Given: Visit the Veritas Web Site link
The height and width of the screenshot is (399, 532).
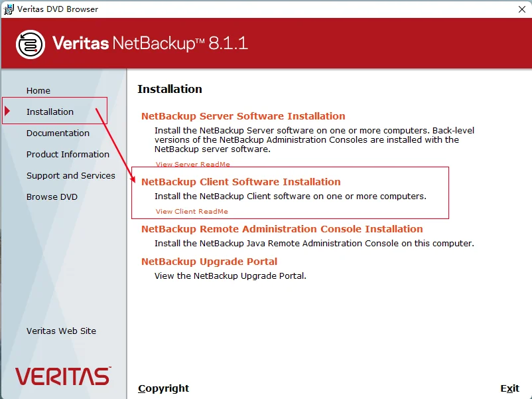Looking at the screenshot, I should coord(62,331).
